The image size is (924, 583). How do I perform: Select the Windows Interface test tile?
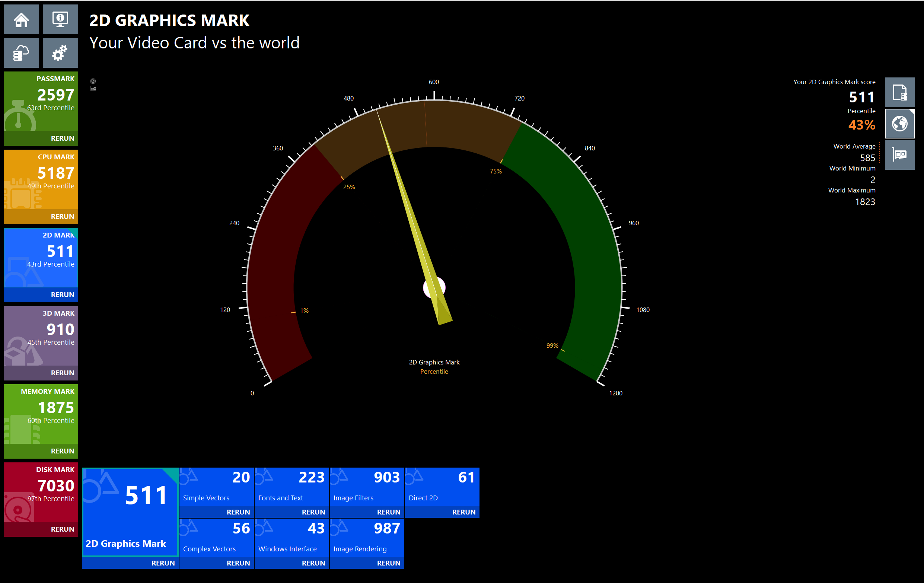click(291, 538)
